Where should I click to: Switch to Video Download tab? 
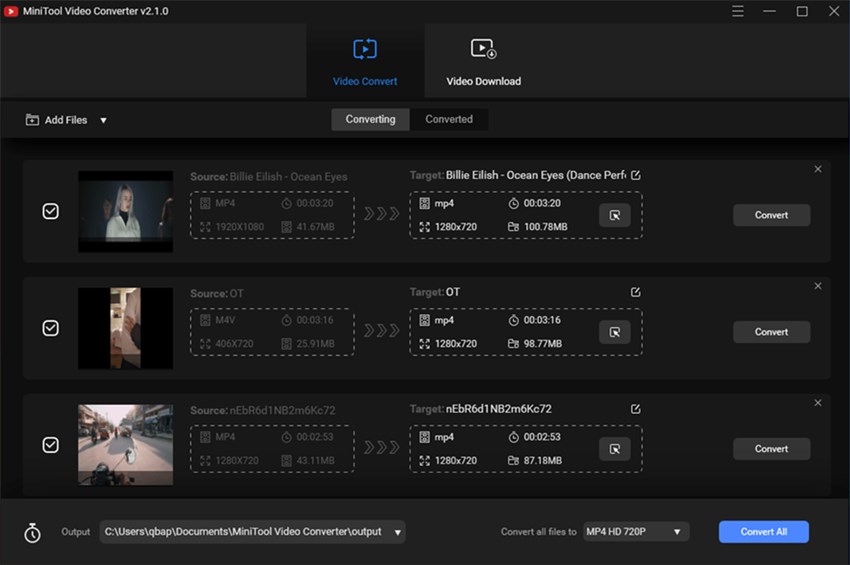point(484,61)
